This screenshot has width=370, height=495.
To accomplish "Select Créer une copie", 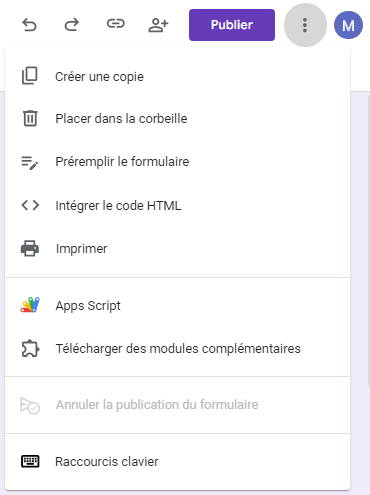I will pyautogui.click(x=177, y=76).
